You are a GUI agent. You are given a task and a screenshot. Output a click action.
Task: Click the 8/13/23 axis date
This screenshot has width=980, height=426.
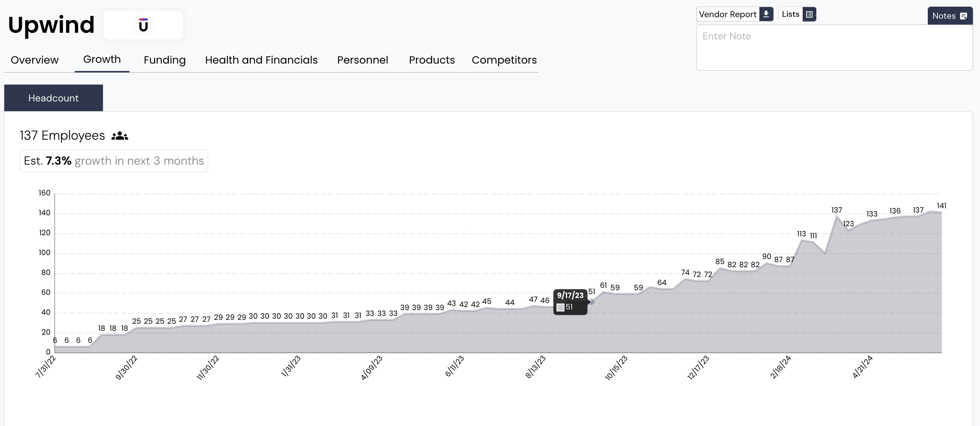tap(535, 367)
